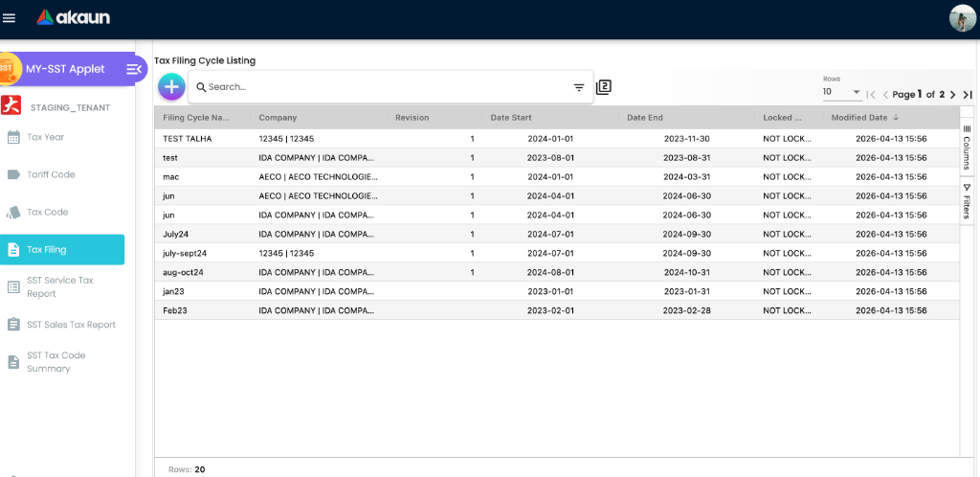Screen dimensions: 980x477
Task: Click the Tax Filing Cycle Listing title
Action: click(x=205, y=60)
